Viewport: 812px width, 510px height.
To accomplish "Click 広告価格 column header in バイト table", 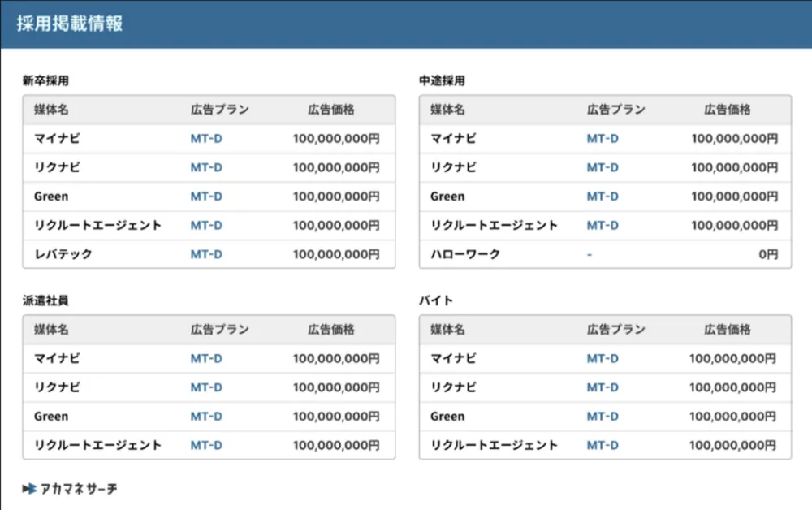I will (727, 330).
